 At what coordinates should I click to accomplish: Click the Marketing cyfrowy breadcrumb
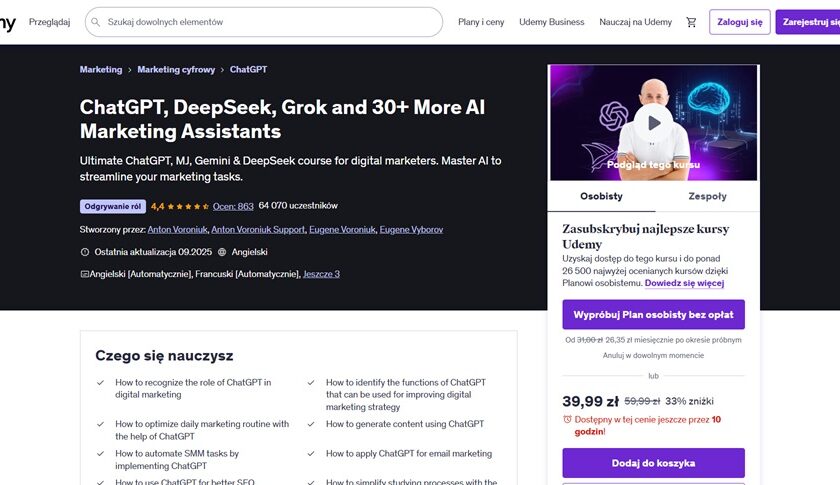(x=176, y=70)
